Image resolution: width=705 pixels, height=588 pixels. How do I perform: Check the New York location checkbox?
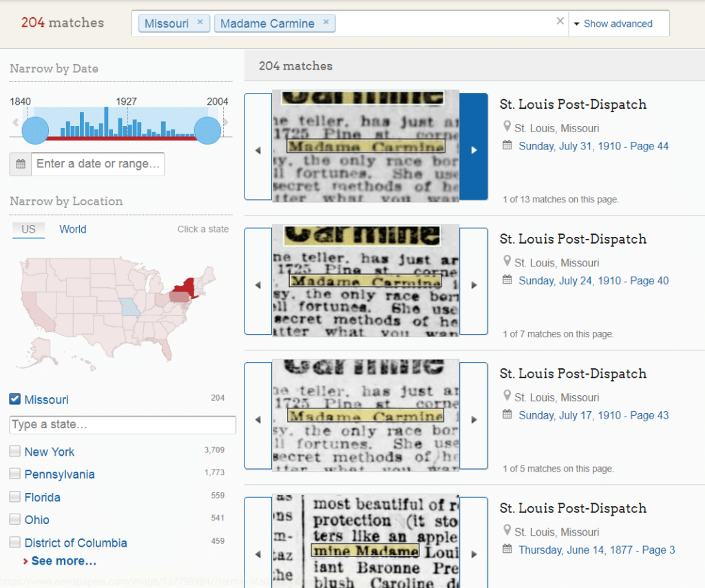tap(15, 452)
